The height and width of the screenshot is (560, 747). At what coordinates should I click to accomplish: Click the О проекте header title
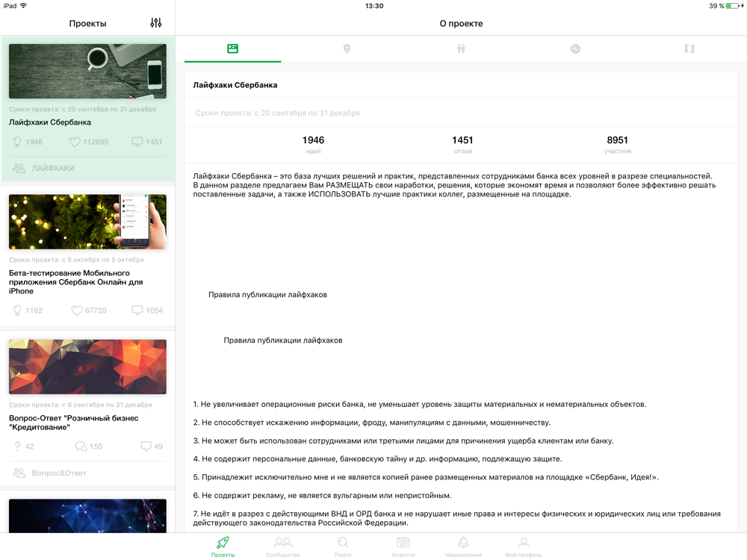(x=461, y=23)
